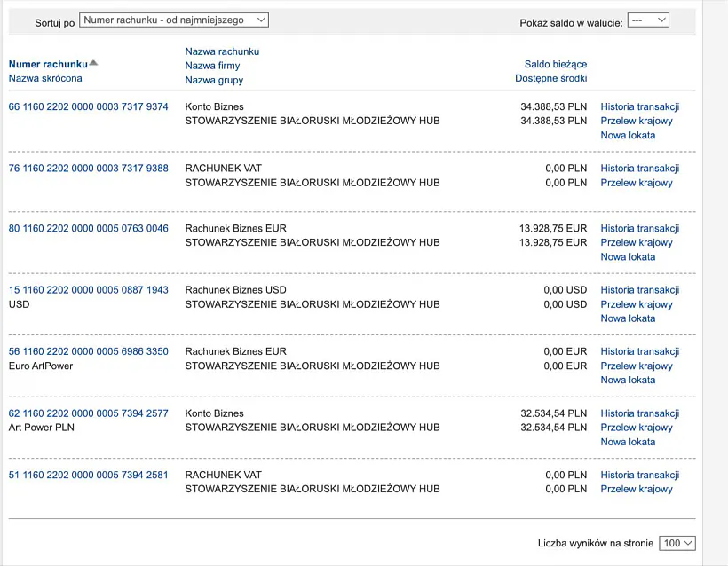Open VAT account ending in 7317 9388
728x566 pixels.
88,168
